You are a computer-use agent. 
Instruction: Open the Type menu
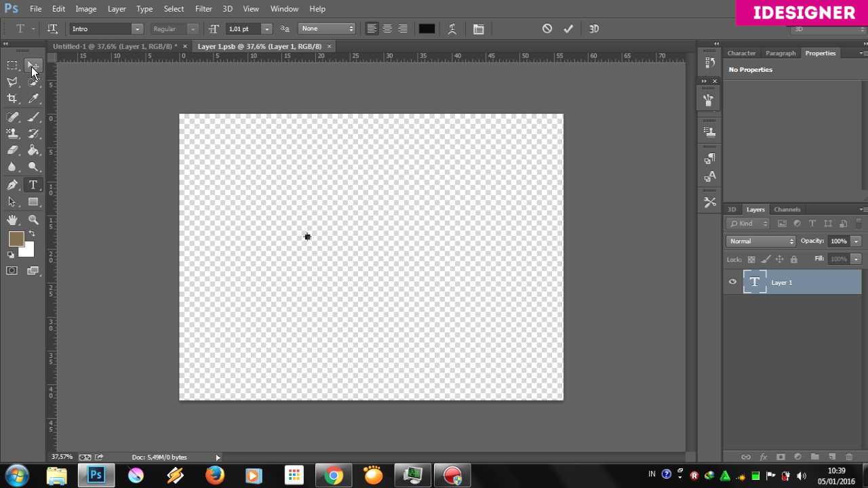(144, 9)
